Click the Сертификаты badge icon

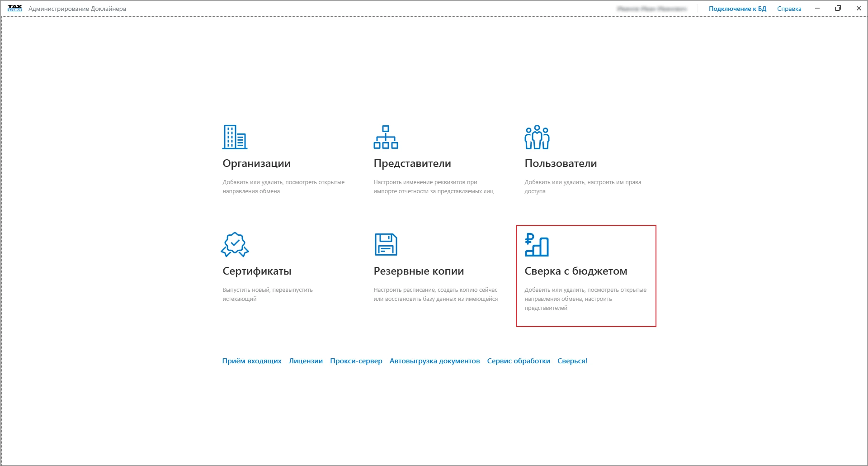tap(235, 245)
